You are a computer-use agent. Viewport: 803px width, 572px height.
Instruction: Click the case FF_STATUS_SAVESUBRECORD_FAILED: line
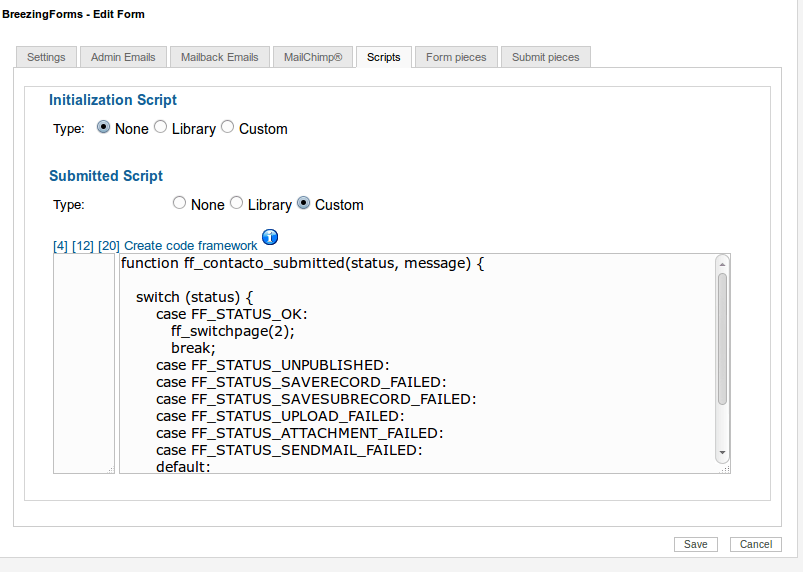316,399
